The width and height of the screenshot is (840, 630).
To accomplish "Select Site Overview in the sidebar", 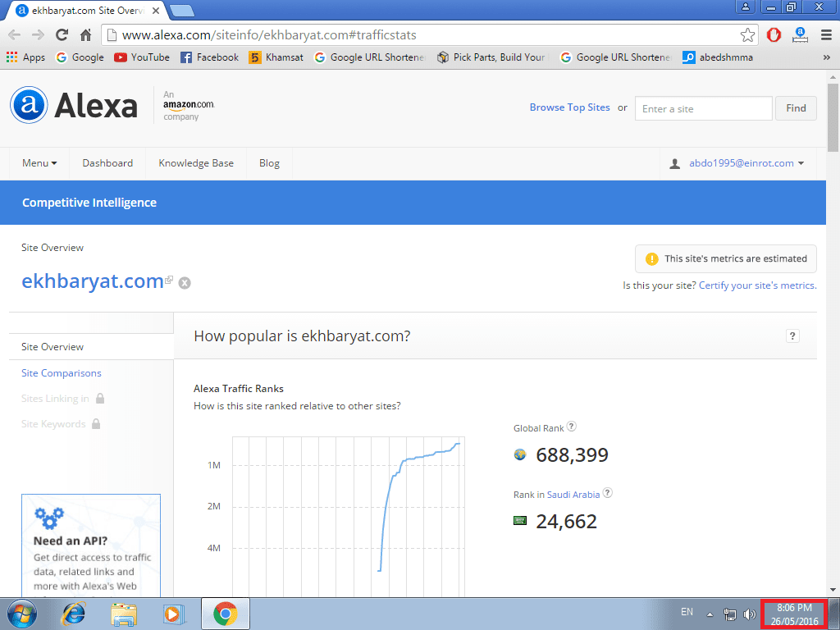I will 52,347.
